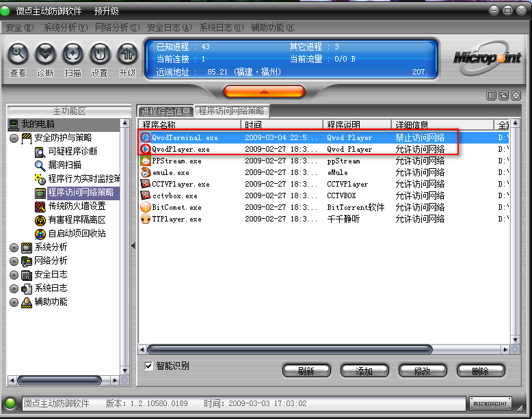Open the 安全日志(A) menu
This screenshot has width=532, height=419.
point(170,27)
